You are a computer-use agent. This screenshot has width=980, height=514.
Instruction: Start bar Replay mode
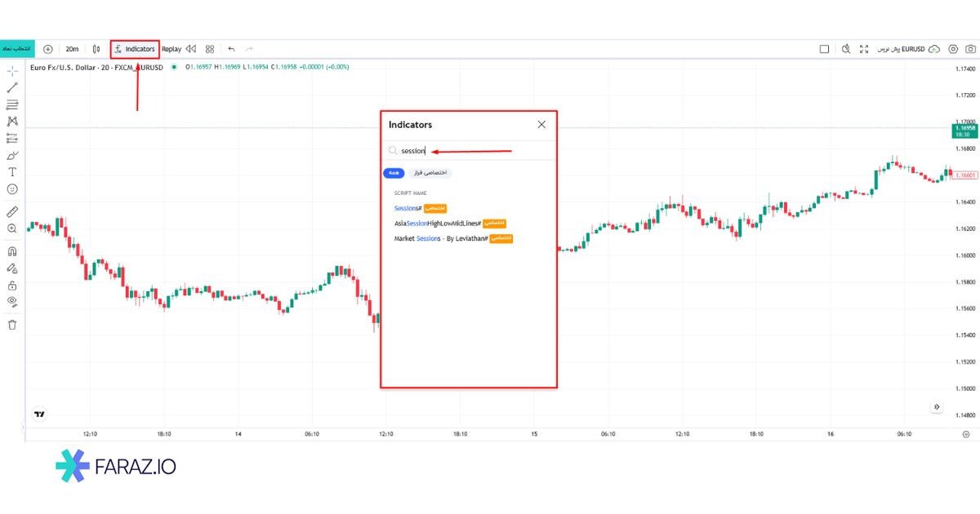(171, 49)
